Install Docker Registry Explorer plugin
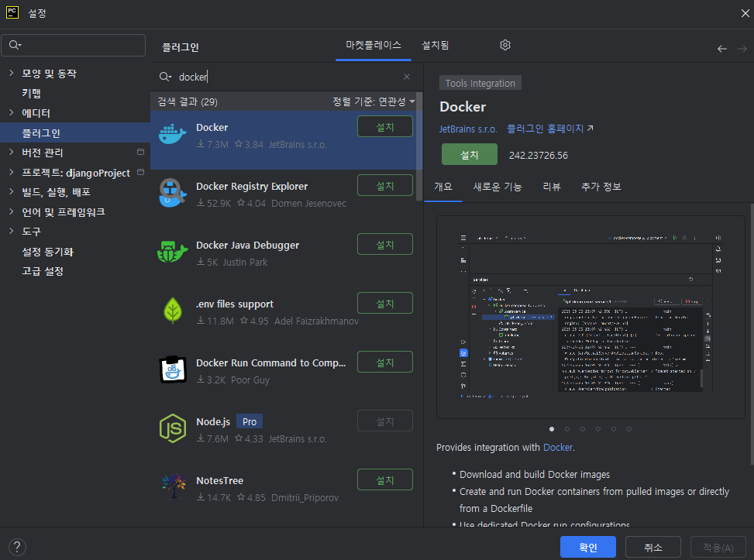Viewport: 754px width, 560px height. [384, 186]
